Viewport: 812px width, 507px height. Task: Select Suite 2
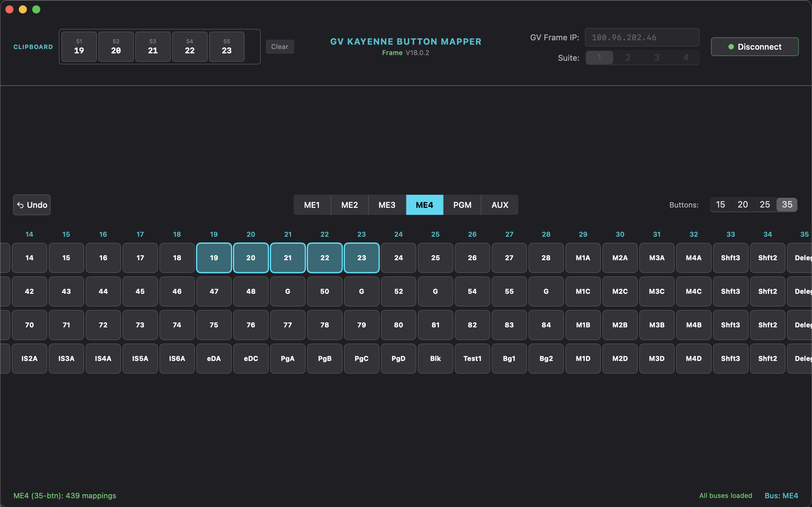(x=628, y=57)
